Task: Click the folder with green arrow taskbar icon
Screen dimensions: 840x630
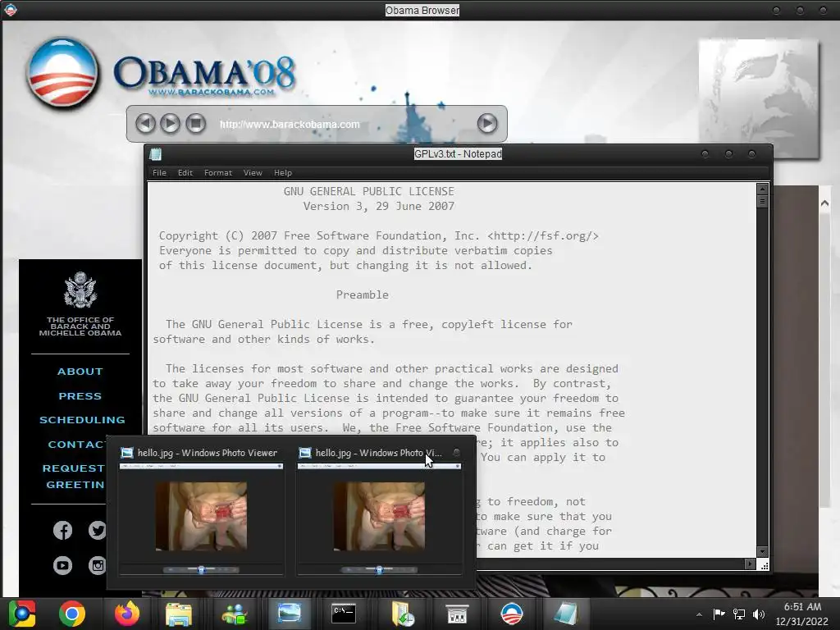Action: pos(402,614)
